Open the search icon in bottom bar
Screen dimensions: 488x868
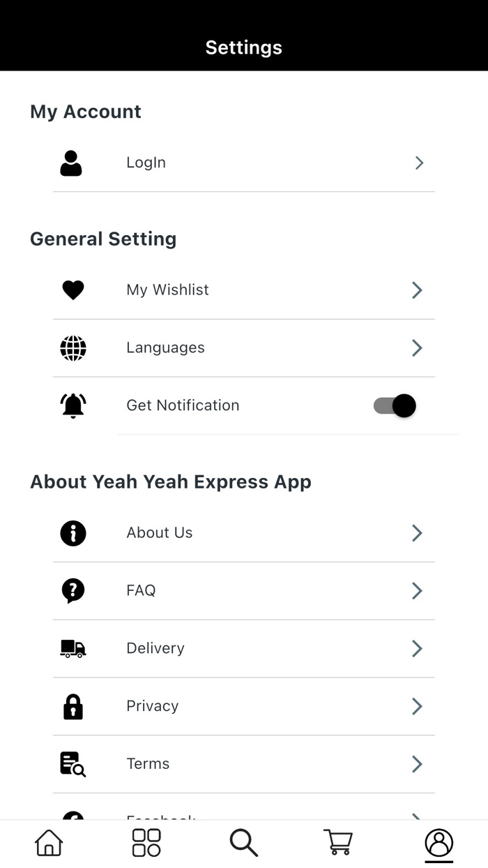(x=243, y=842)
